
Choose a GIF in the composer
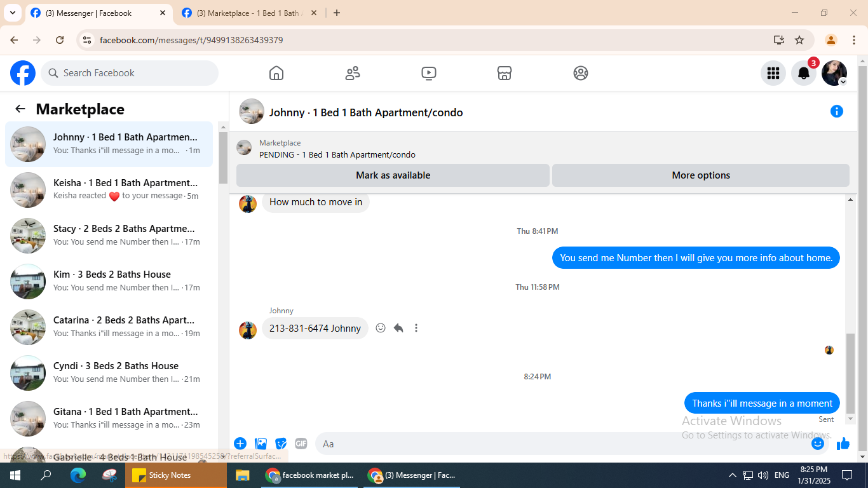[301, 444]
